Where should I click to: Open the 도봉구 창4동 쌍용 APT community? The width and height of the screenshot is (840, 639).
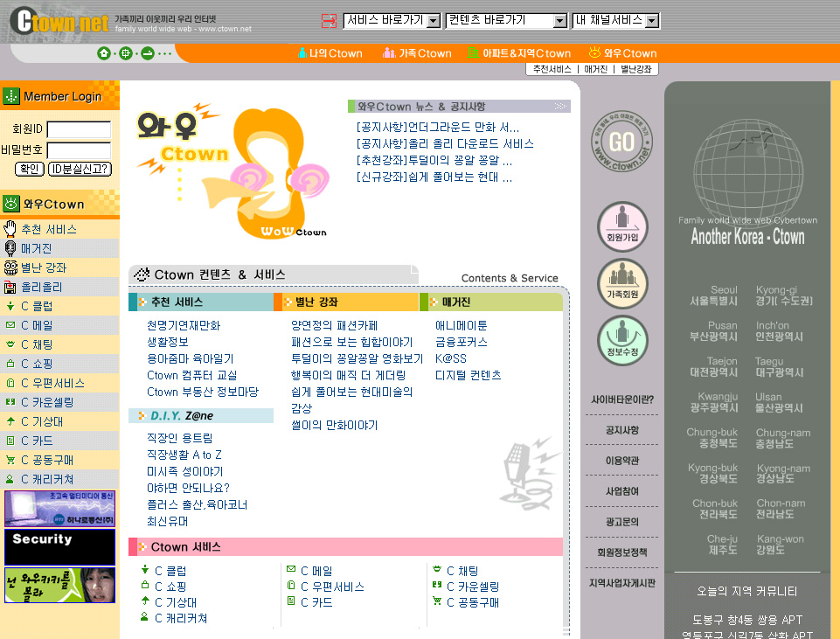747,620
